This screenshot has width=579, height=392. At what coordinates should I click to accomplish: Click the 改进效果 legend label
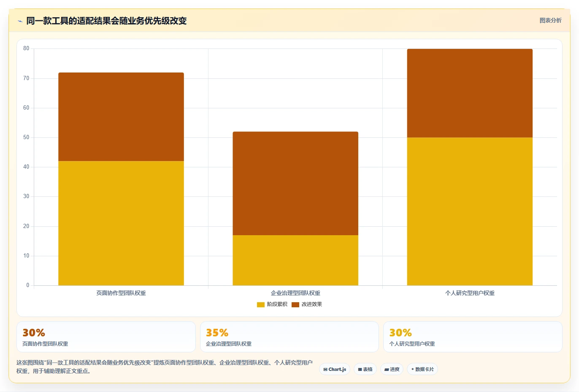311,304
